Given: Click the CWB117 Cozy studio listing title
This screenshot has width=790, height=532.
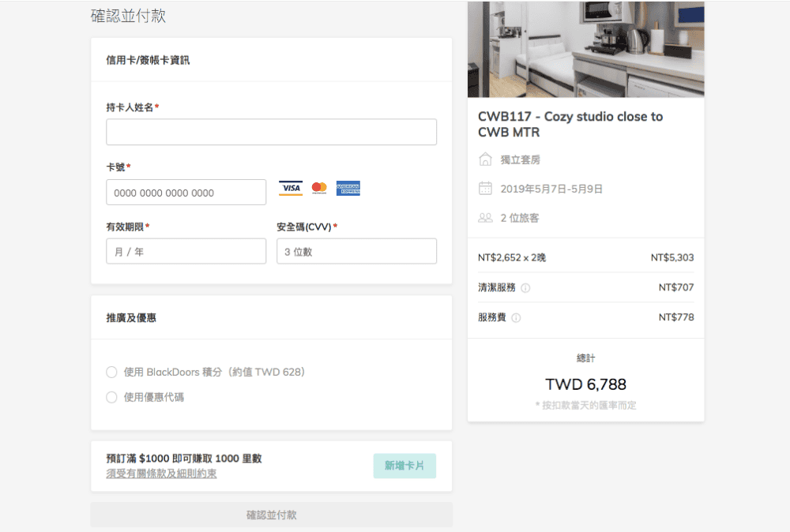Looking at the screenshot, I should coord(570,125).
